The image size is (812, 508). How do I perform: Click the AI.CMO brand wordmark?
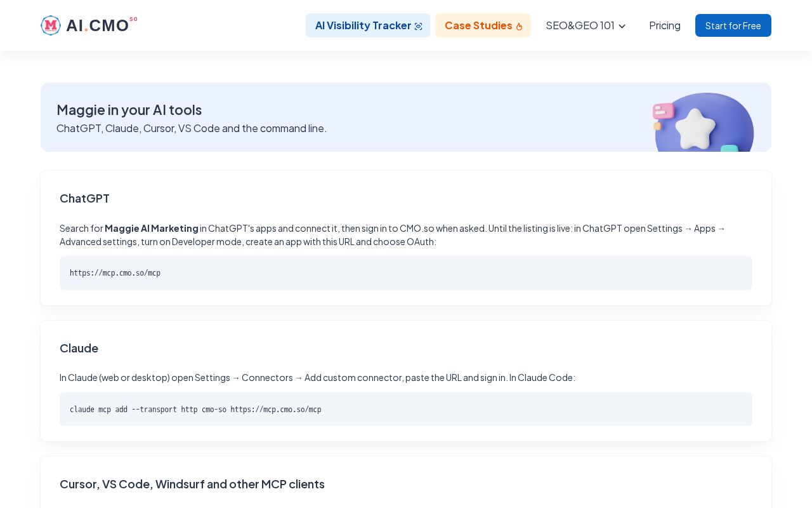(98, 25)
